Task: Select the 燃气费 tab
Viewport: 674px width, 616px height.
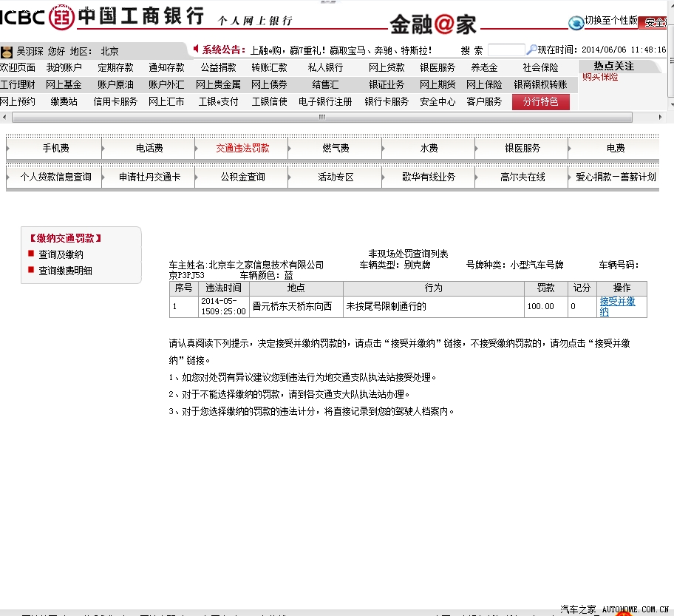Action: coord(336,148)
